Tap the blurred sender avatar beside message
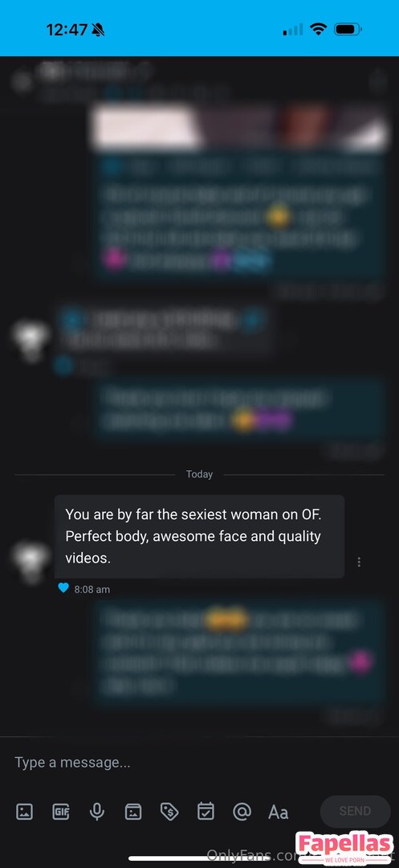399x868 pixels. coord(31,559)
